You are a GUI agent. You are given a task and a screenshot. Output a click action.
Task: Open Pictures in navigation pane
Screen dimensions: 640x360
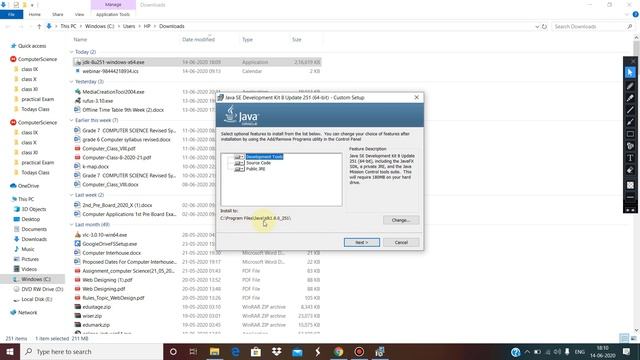point(29,259)
